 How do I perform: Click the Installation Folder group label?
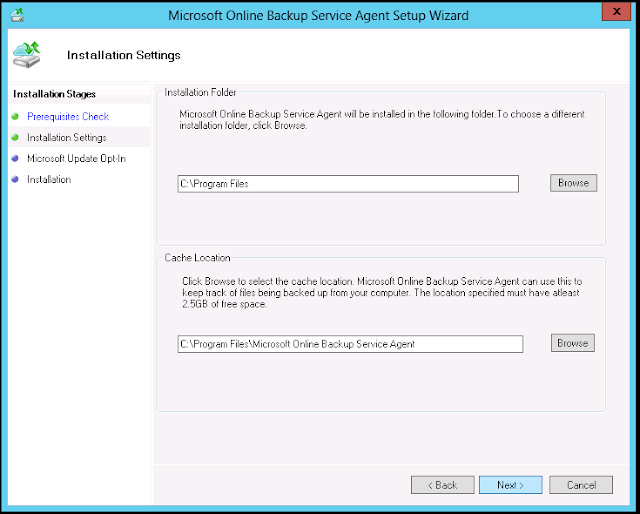pos(200,93)
